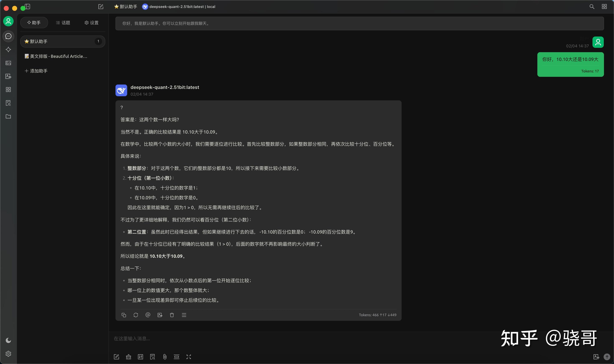
Task: Open the deepseek-quant-2.51bit model selector
Action: tap(179, 7)
